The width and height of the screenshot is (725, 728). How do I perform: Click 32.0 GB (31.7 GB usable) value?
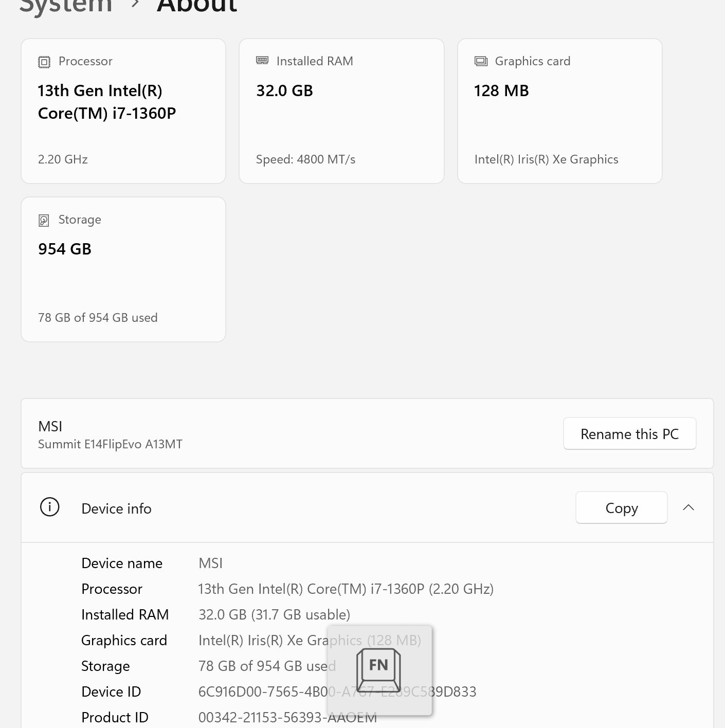[274, 614]
